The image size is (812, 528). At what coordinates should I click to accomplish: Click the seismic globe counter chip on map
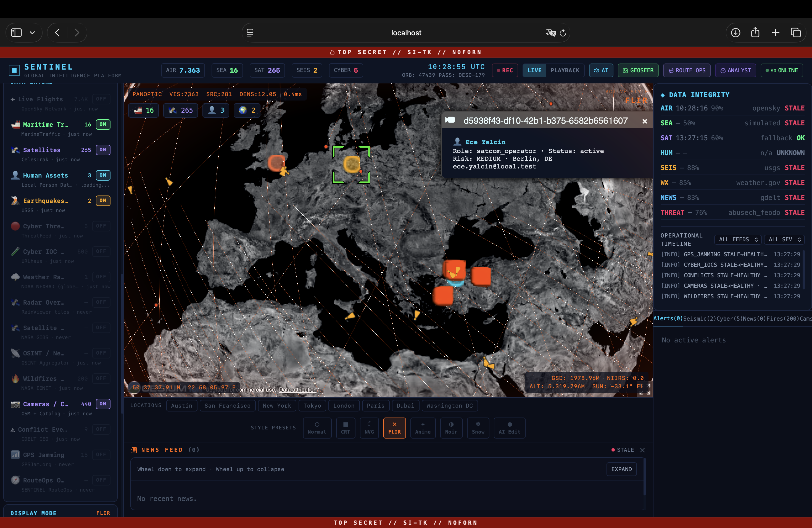[x=247, y=110]
